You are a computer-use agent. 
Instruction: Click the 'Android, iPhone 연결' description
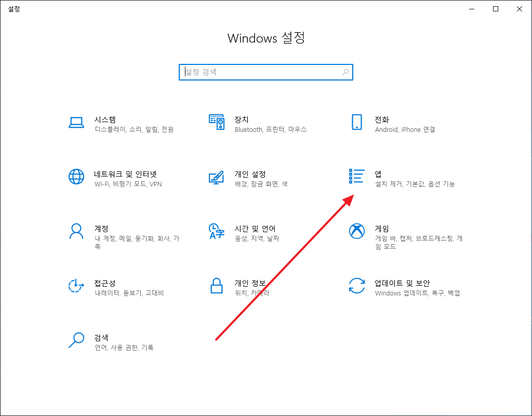pyautogui.click(x=405, y=129)
